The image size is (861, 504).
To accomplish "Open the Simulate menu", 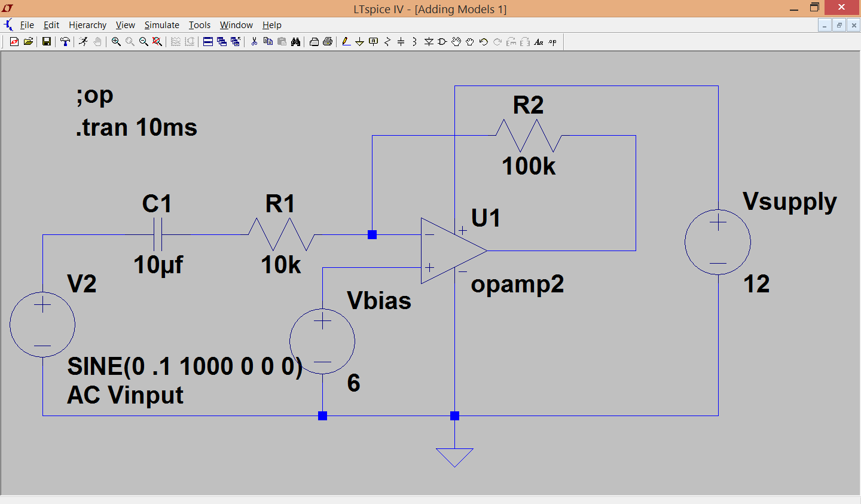I will 162,25.
